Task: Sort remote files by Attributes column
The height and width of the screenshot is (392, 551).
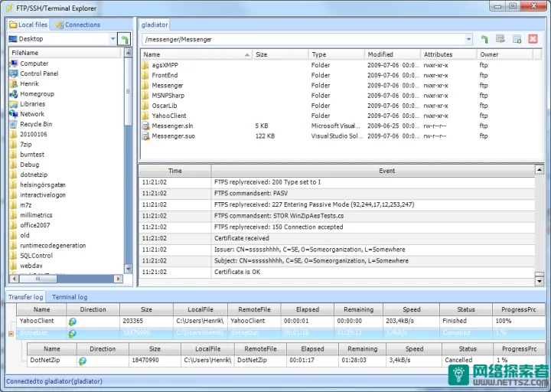Action: coord(448,54)
